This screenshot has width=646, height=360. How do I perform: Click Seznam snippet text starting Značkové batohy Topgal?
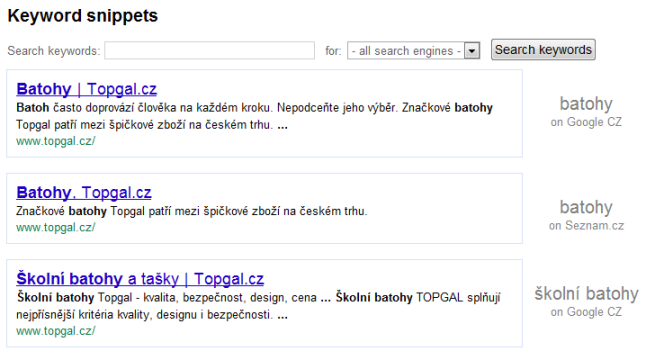click(x=192, y=211)
